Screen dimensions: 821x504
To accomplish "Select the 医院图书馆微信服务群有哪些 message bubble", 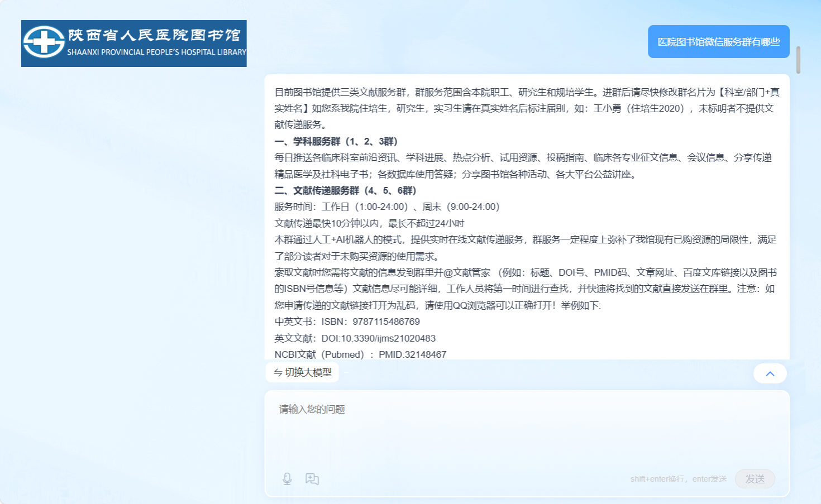I will pyautogui.click(x=718, y=42).
